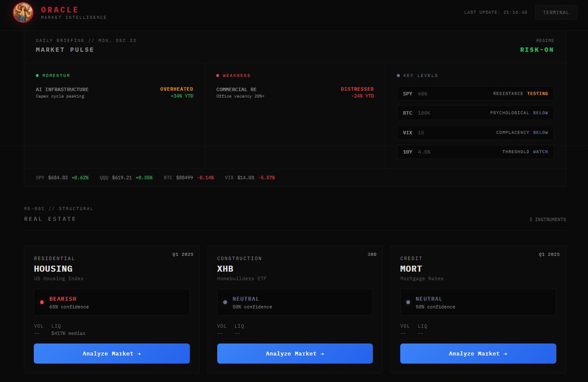This screenshot has height=382, width=588.
Task: Select the AI INFRASTRUCTURE momentum row
Action: 114,93
